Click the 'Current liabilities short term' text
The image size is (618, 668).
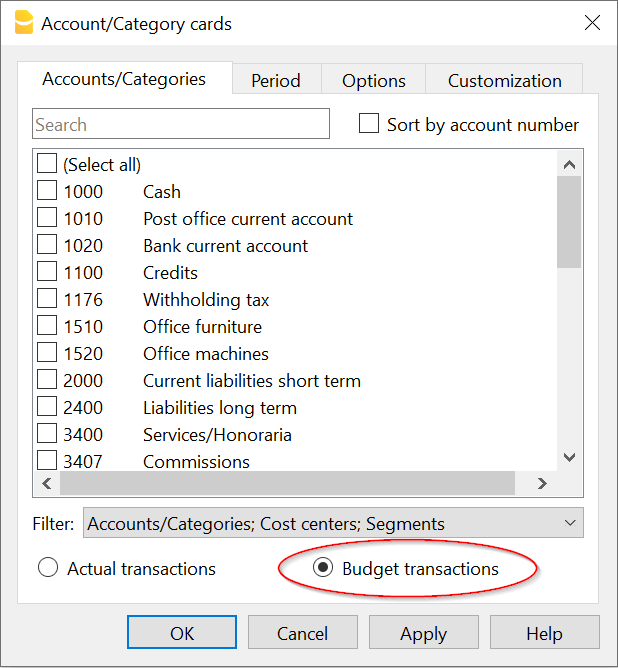(252, 381)
